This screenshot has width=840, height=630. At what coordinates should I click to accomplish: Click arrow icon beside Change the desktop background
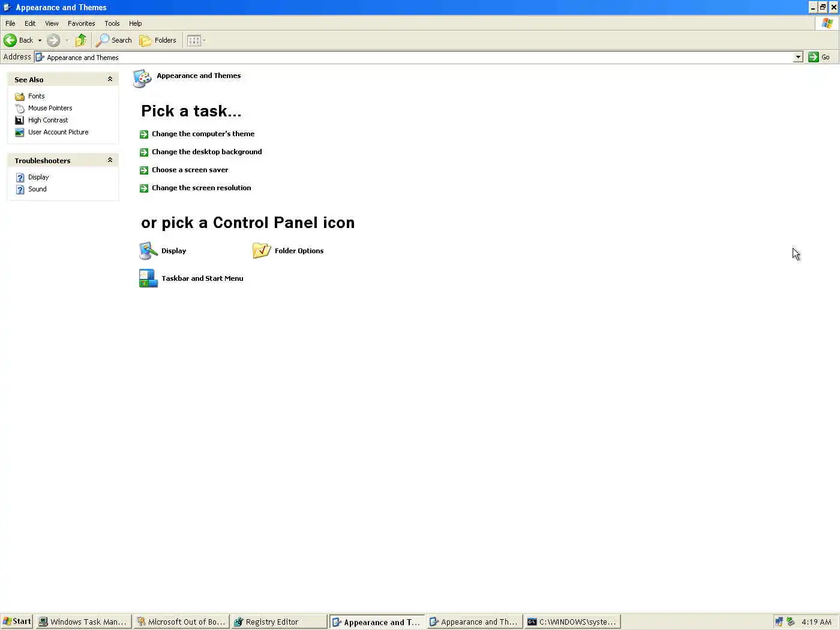point(144,152)
